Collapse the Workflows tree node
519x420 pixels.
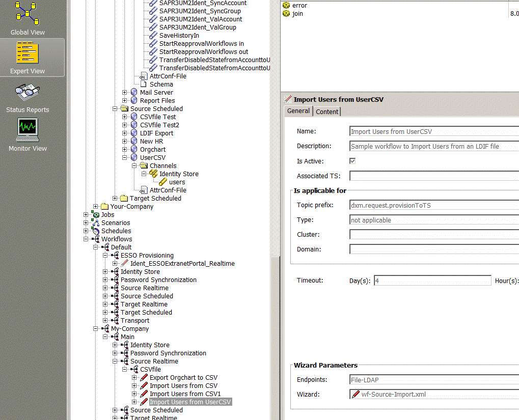(86, 239)
